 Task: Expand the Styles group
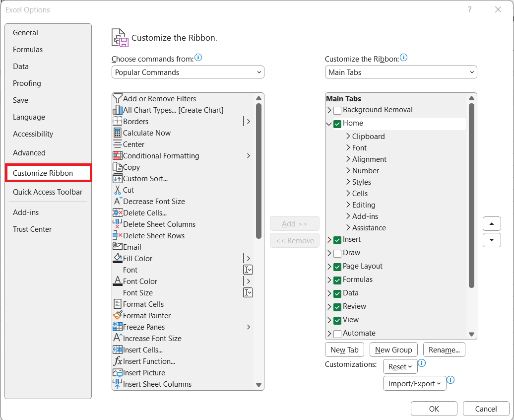(348, 182)
